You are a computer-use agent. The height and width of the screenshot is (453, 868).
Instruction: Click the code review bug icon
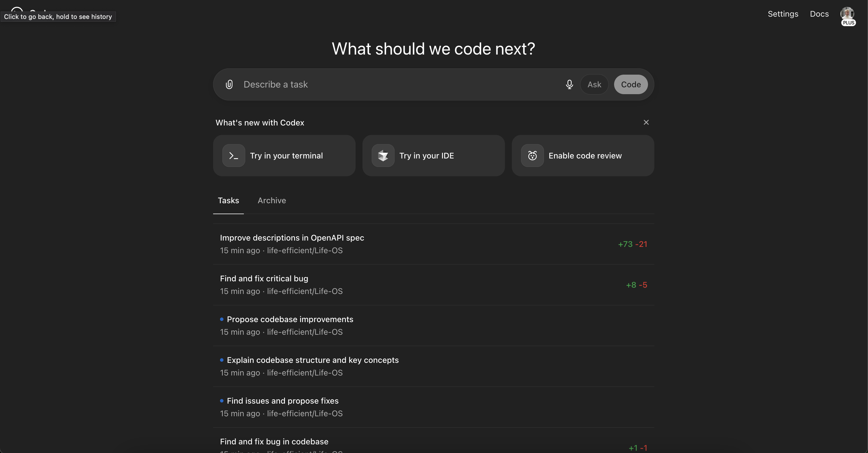click(532, 156)
